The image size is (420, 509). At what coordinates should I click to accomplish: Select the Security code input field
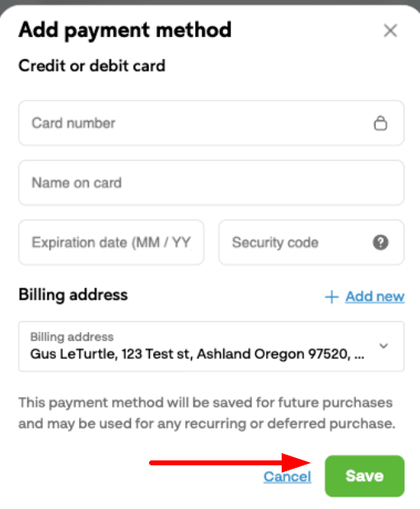click(x=311, y=242)
